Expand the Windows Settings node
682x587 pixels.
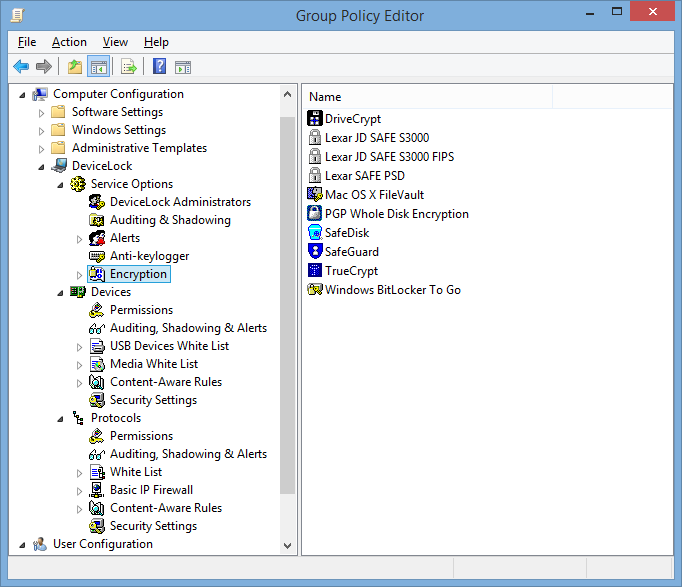[41, 131]
